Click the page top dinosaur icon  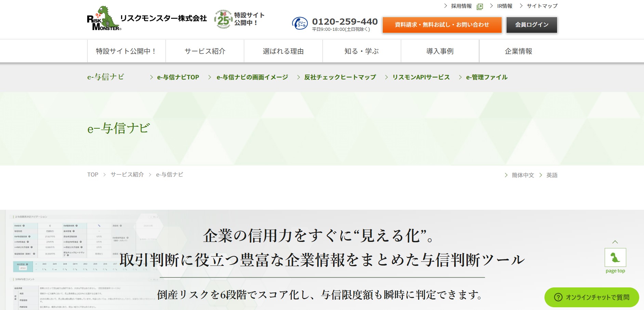tap(615, 257)
